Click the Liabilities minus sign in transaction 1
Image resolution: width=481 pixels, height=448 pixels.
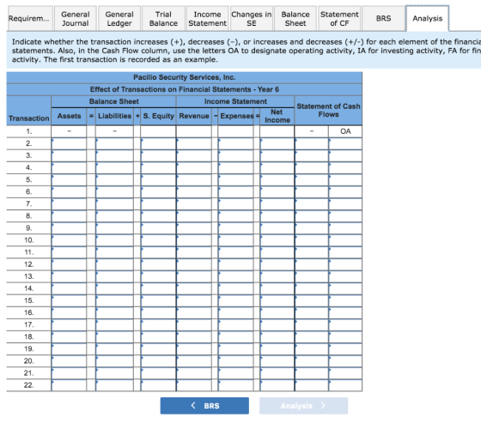pos(115,131)
